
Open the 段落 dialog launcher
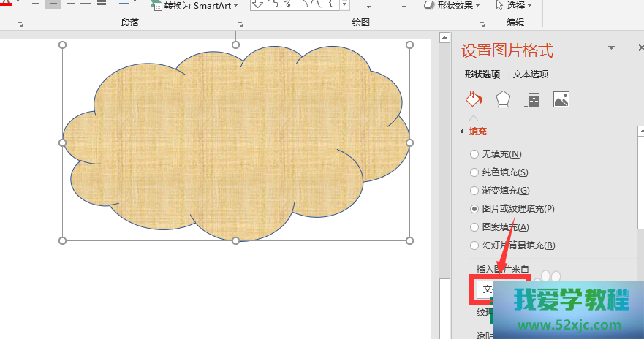coord(240,25)
